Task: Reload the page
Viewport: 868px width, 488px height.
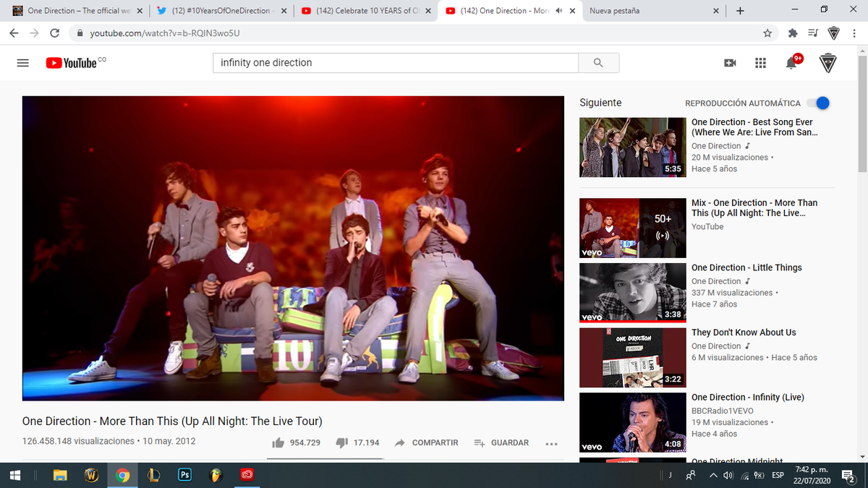Action: point(55,33)
